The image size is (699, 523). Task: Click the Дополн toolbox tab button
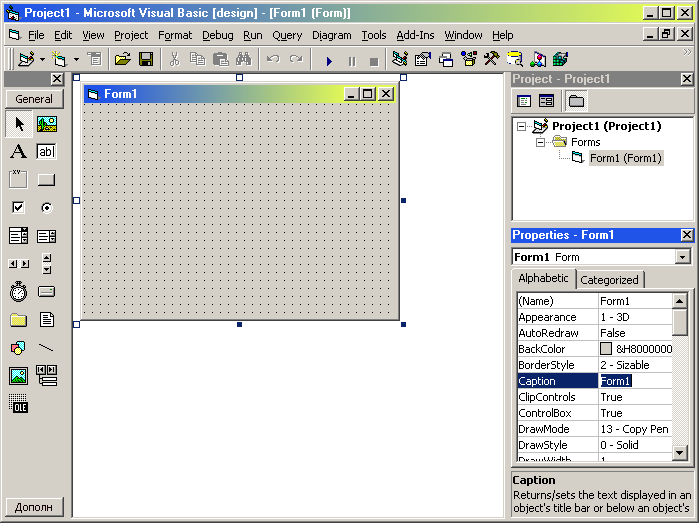[34, 507]
